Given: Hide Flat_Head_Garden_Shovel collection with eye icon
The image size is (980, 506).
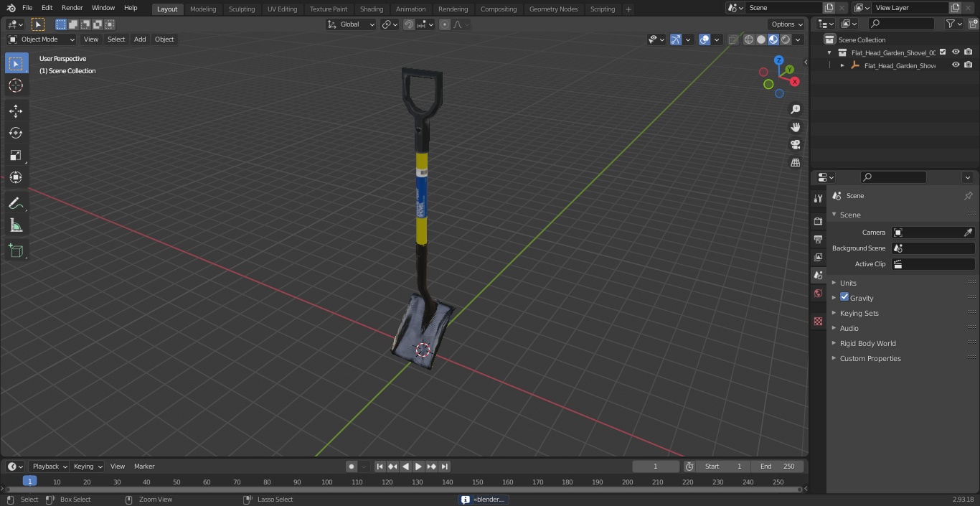Looking at the screenshot, I should tap(956, 52).
